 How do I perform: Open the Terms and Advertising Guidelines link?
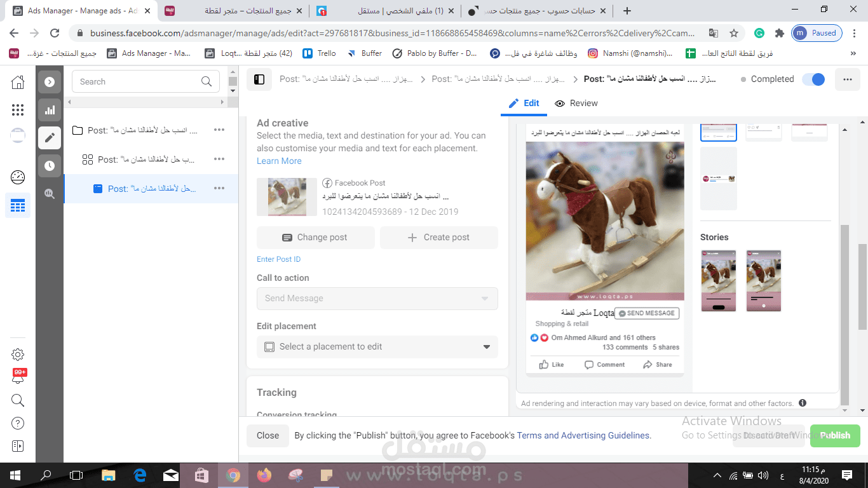[x=584, y=435]
